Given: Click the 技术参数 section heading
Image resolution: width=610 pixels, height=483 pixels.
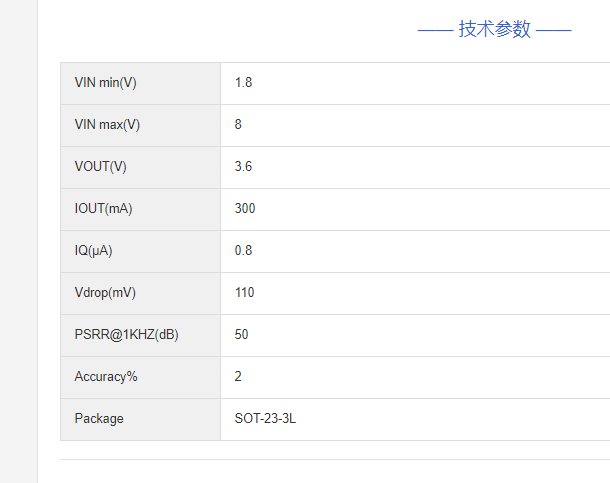Looking at the screenshot, I should point(494,30).
